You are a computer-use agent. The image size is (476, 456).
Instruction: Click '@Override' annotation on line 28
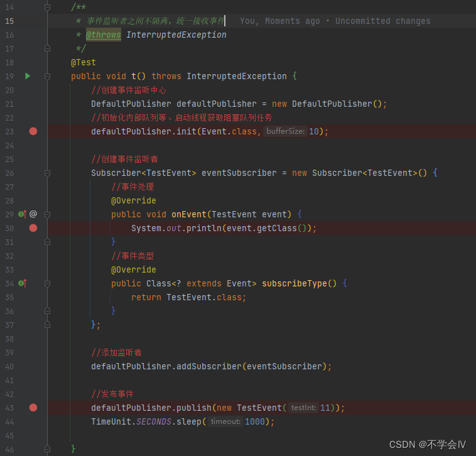tap(134, 200)
